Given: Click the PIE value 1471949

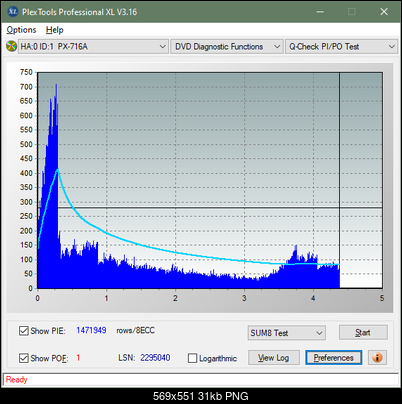Looking at the screenshot, I should click(91, 330).
